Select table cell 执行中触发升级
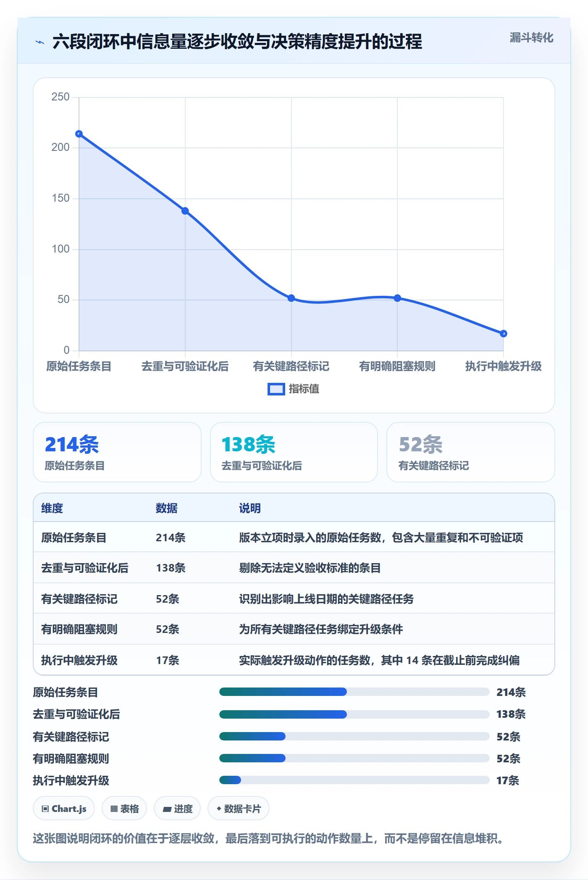Image resolution: width=588 pixels, height=880 pixels. point(79,660)
